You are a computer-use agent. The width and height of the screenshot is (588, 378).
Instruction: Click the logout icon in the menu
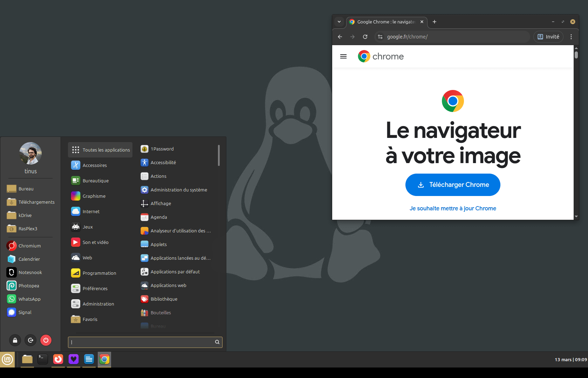click(30, 340)
